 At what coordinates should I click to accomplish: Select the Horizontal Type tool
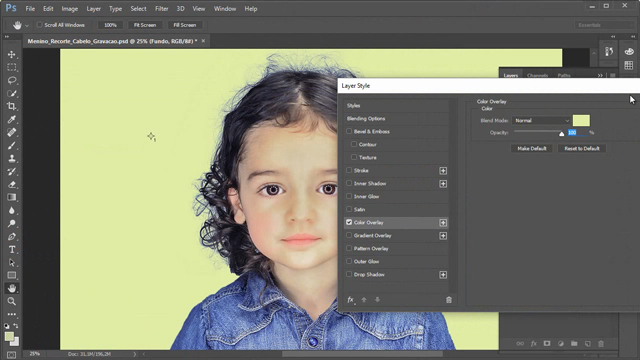[11, 250]
